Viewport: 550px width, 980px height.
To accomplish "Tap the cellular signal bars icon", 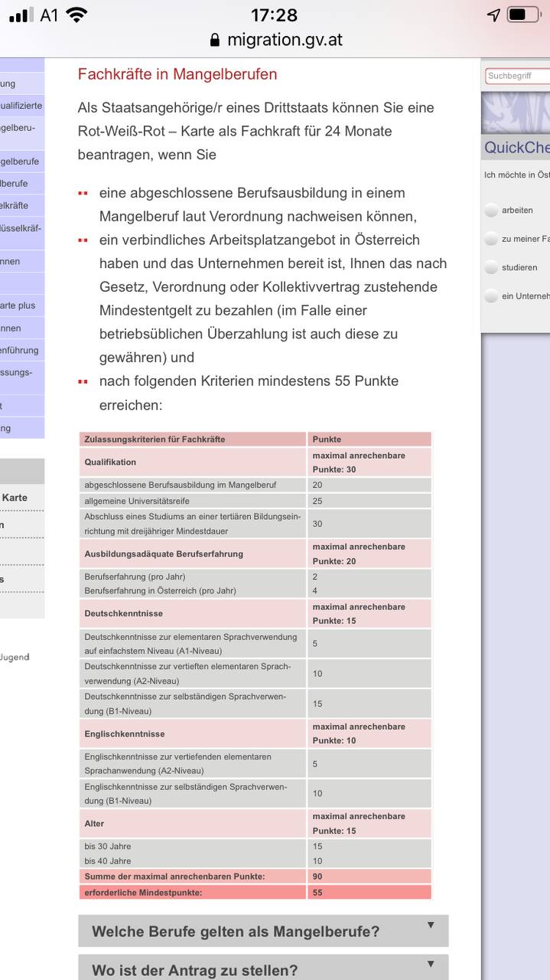I will [x=21, y=15].
